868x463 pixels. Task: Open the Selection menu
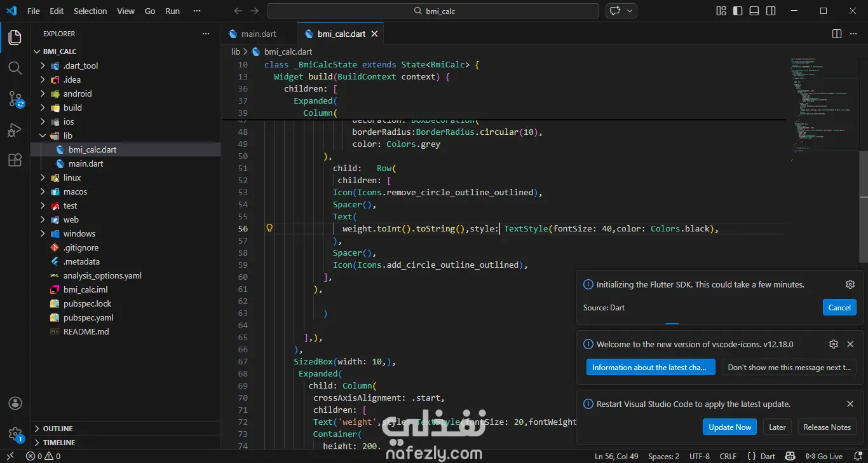click(x=90, y=11)
